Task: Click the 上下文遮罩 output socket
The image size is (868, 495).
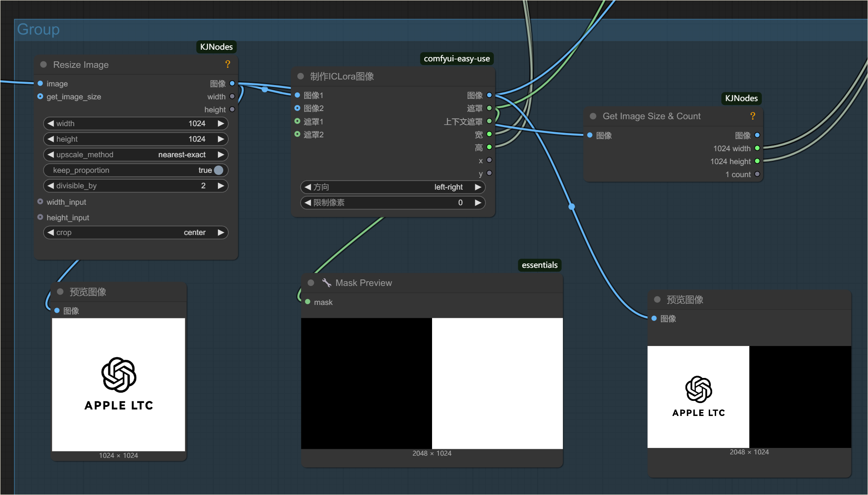Action: pos(489,121)
